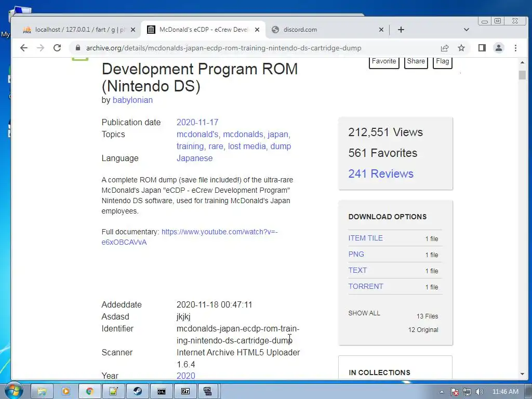Close the discord.com tab
532x399 pixels.
point(381,30)
